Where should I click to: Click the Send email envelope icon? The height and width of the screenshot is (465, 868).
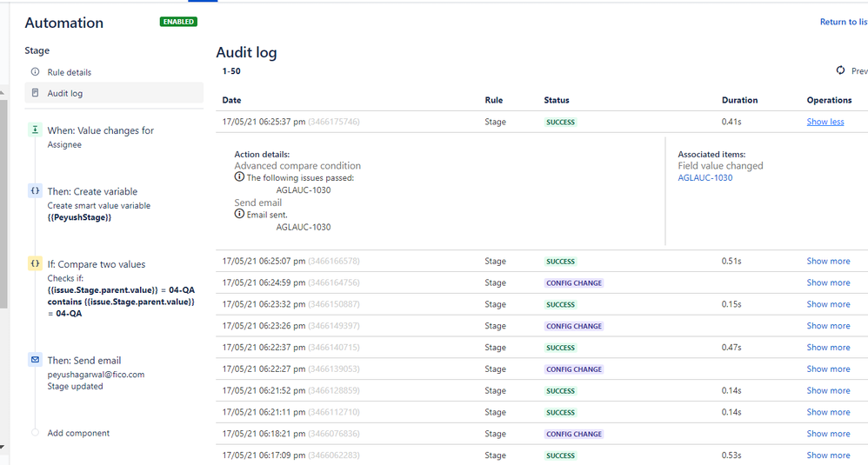click(35, 359)
